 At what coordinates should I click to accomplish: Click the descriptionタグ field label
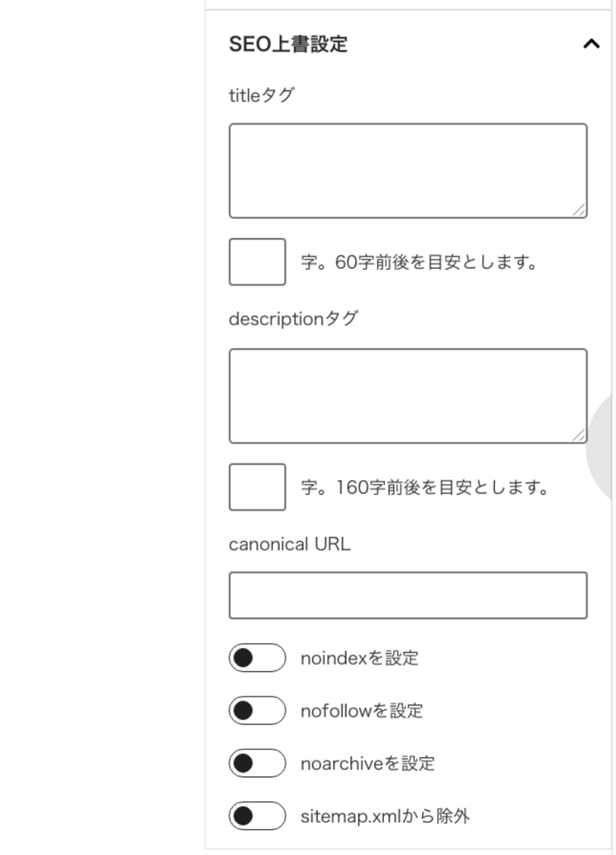tap(293, 319)
